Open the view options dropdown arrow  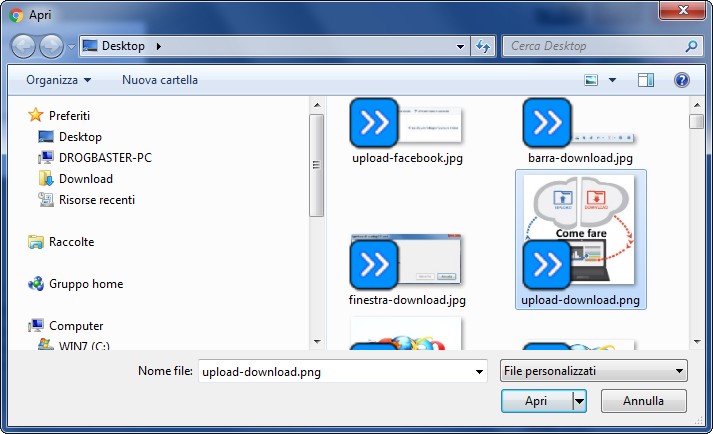pyautogui.click(x=613, y=81)
